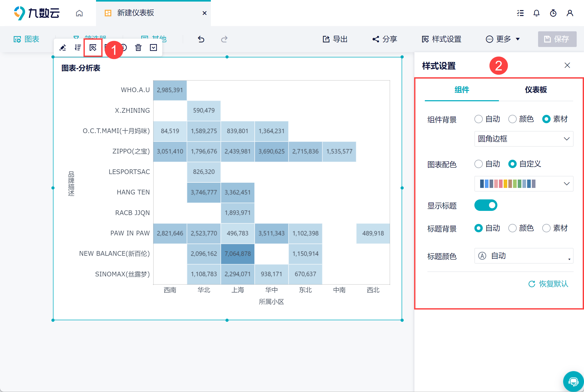Select 自动 radio for 图表配色

(479, 164)
